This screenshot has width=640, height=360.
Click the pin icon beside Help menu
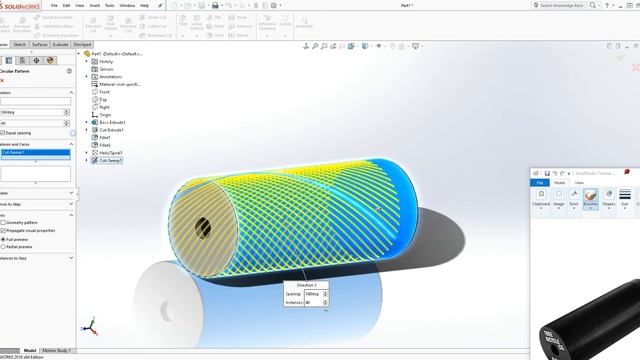(x=160, y=6)
